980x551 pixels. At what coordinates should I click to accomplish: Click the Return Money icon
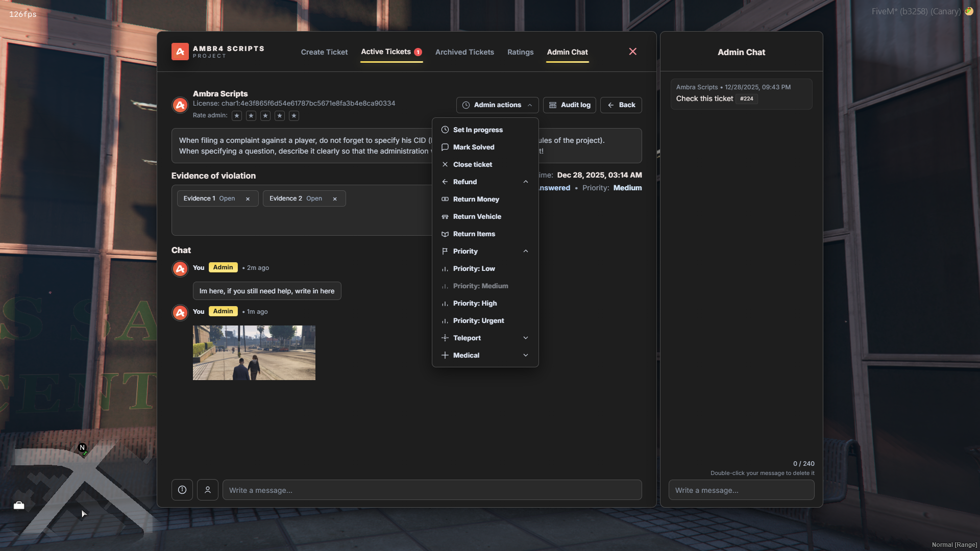tap(444, 199)
